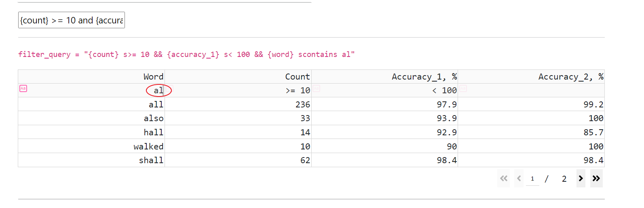Edit the Count filter showing >= 10
This screenshot has width=644, height=208.
point(243,90)
